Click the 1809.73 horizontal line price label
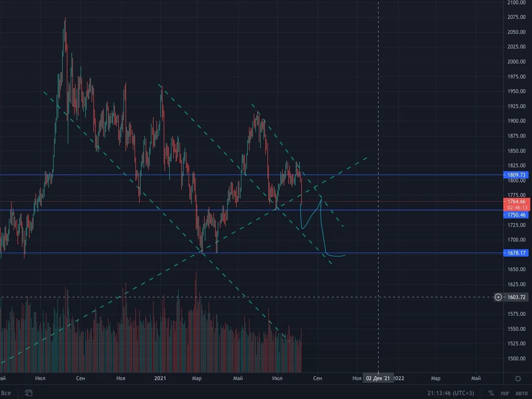 tap(517, 175)
